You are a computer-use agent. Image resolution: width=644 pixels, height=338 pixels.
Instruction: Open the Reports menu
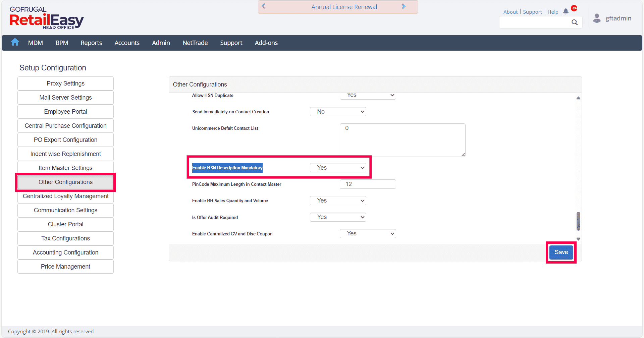click(91, 43)
